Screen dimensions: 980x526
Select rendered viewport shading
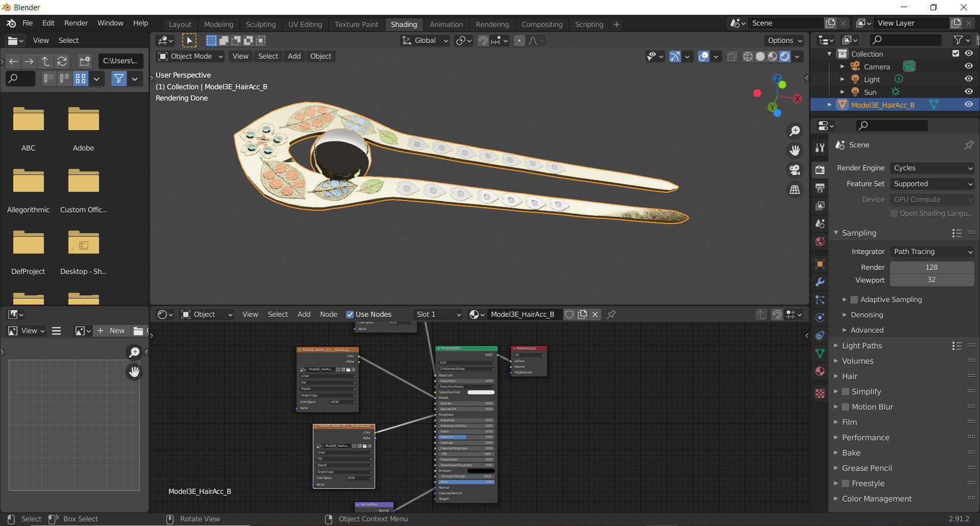(785, 57)
